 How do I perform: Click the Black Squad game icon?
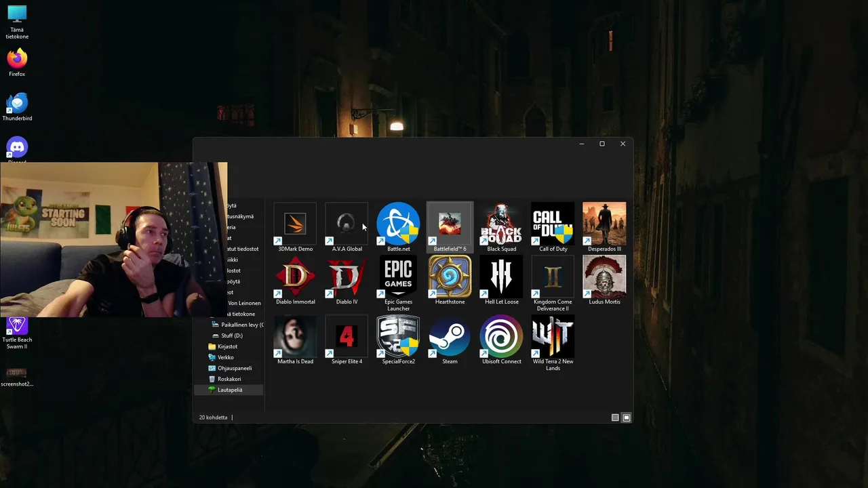pyautogui.click(x=501, y=228)
